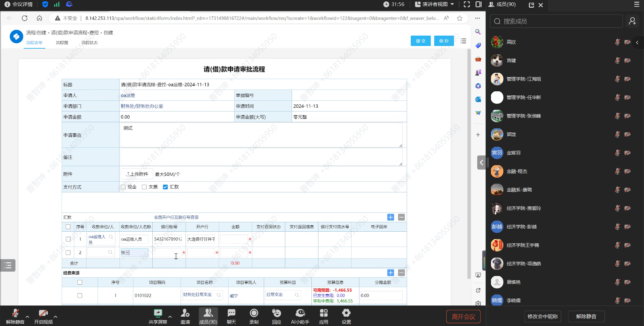The height and width of the screenshot is (326, 644).
Task: Click the chevron at members list top right
Action: [x=637, y=43]
